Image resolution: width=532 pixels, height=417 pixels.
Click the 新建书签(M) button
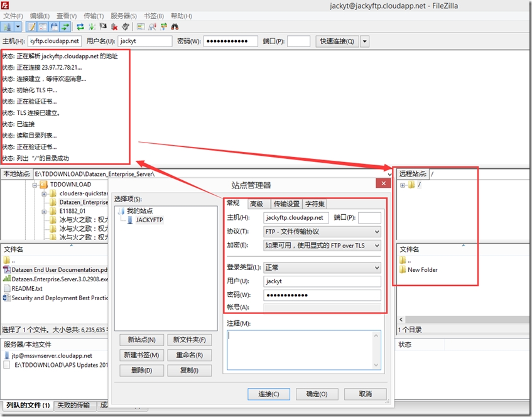(x=141, y=355)
